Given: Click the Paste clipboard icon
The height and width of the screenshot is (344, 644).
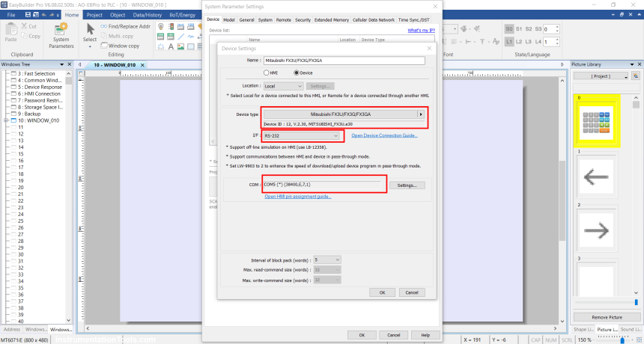Looking at the screenshot, I should tap(10, 31).
